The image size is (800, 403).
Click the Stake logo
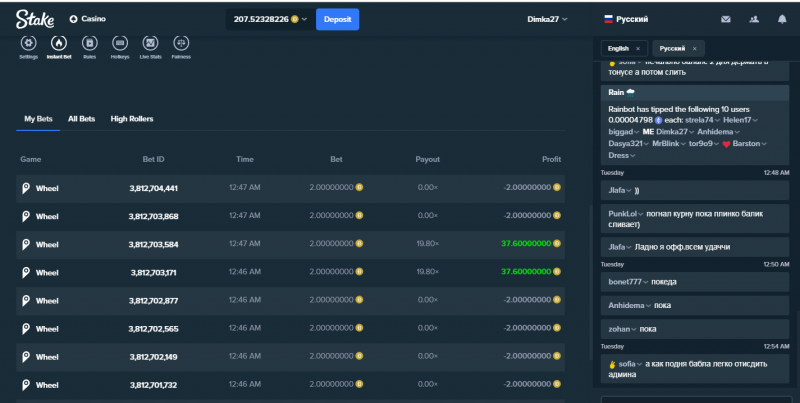tap(35, 19)
